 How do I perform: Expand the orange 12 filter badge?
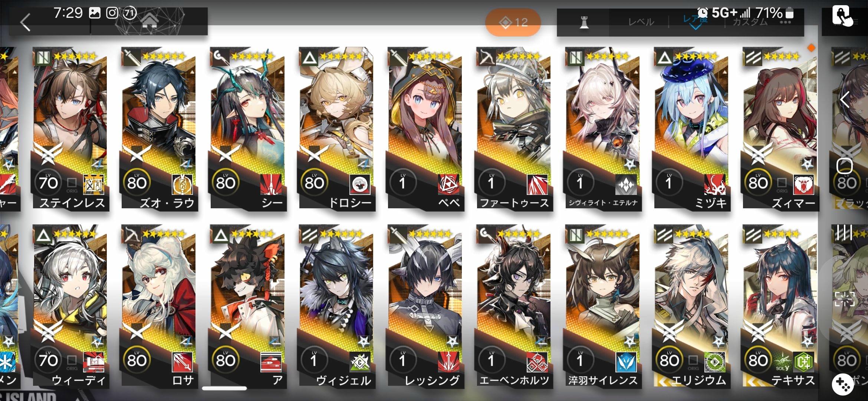coord(513,22)
